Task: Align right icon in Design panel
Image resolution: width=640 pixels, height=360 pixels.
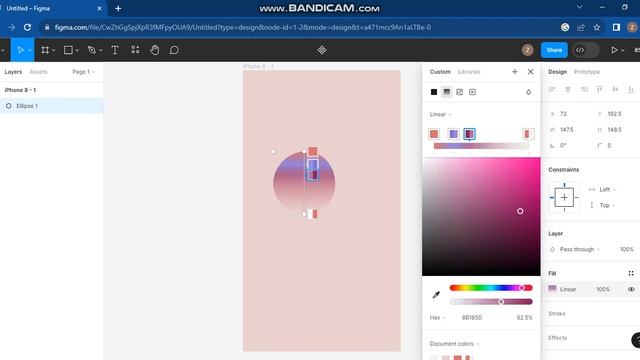Action: [584, 89]
